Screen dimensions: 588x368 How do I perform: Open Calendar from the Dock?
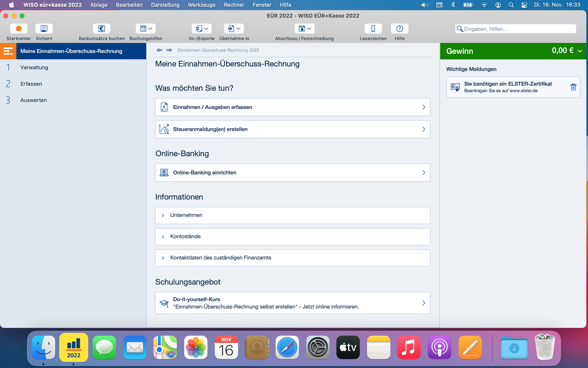[x=226, y=347]
